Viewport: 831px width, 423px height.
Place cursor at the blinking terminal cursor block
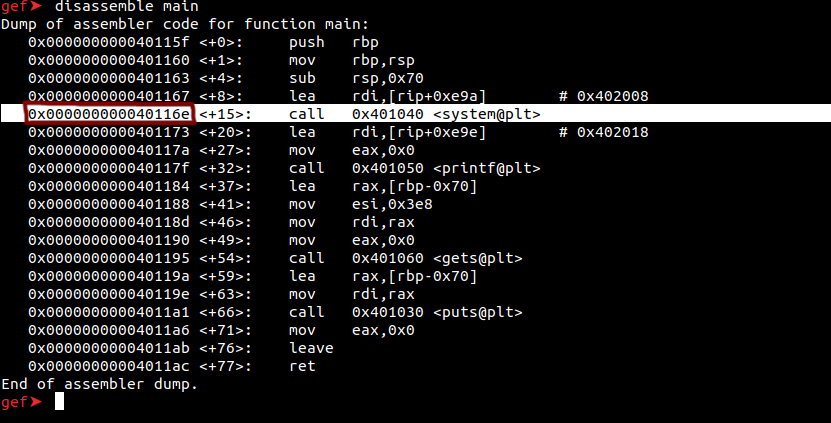point(59,401)
